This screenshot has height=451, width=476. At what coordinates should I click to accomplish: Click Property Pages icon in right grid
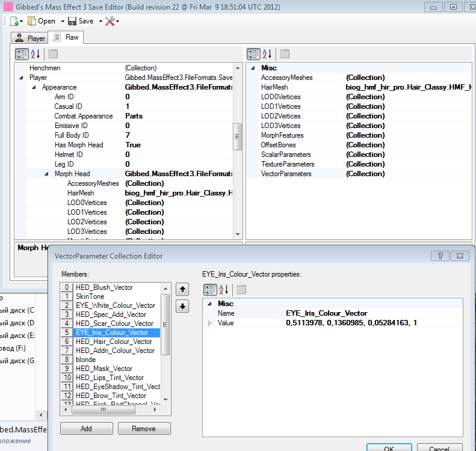(285, 54)
